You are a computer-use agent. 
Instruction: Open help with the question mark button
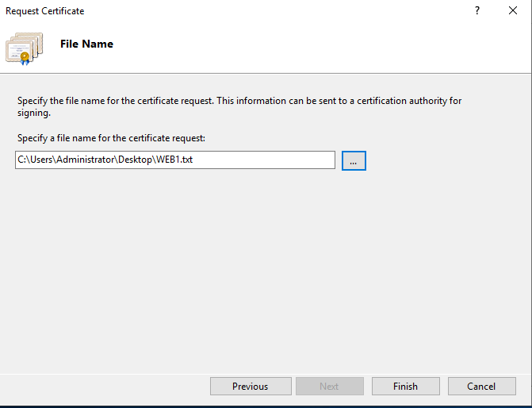[477, 11]
